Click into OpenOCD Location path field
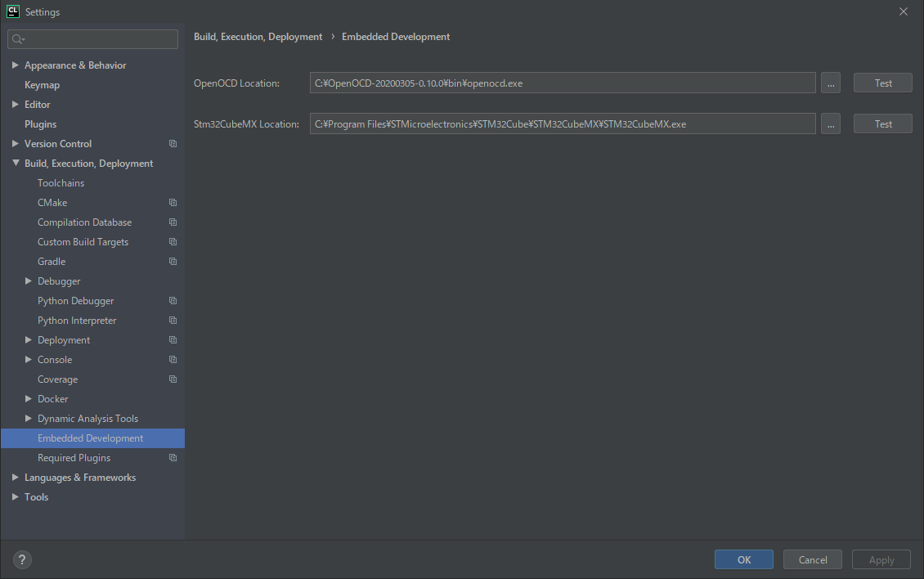The image size is (924, 579). [563, 83]
